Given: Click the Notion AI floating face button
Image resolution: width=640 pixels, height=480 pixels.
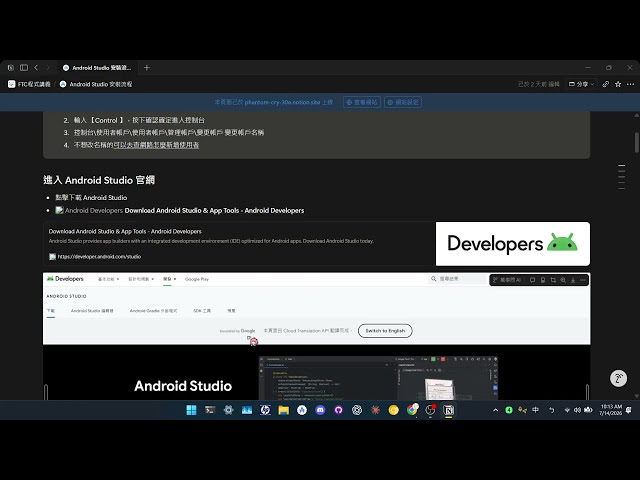Looking at the screenshot, I should click(618, 378).
